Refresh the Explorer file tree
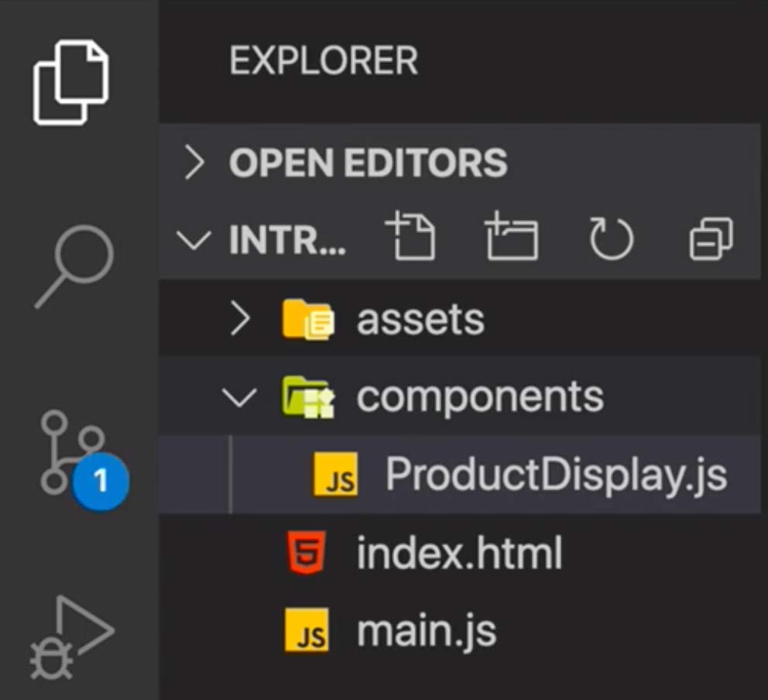Image resolution: width=768 pixels, height=700 pixels. tap(611, 238)
